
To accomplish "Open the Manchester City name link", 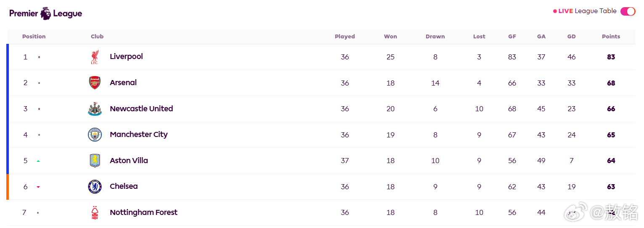I will [x=139, y=134].
